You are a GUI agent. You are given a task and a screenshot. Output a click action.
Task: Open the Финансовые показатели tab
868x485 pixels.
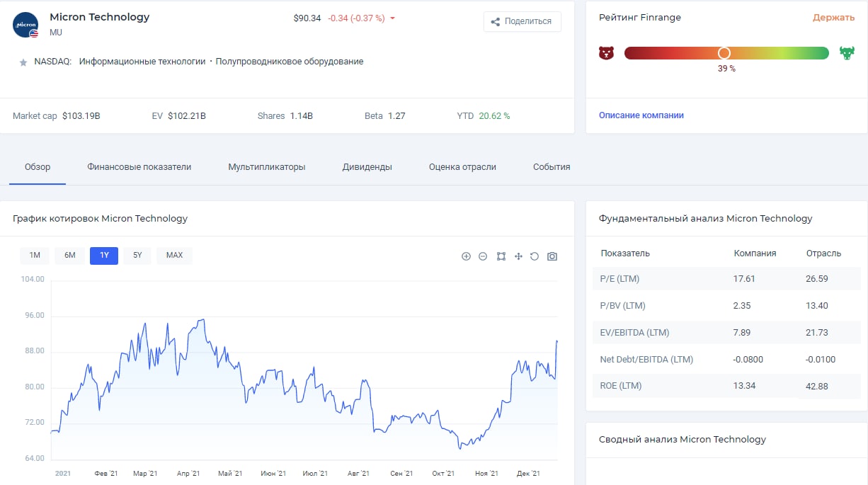point(139,167)
